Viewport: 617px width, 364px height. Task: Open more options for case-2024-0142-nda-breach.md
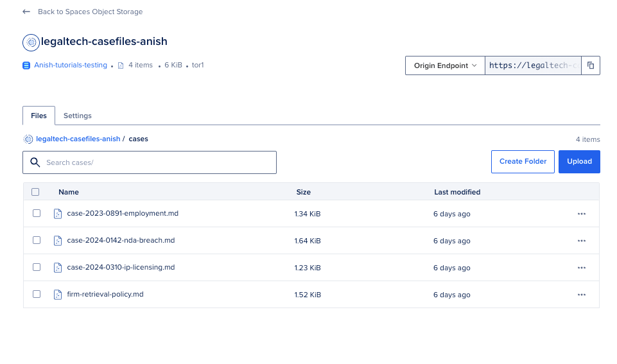tap(582, 241)
